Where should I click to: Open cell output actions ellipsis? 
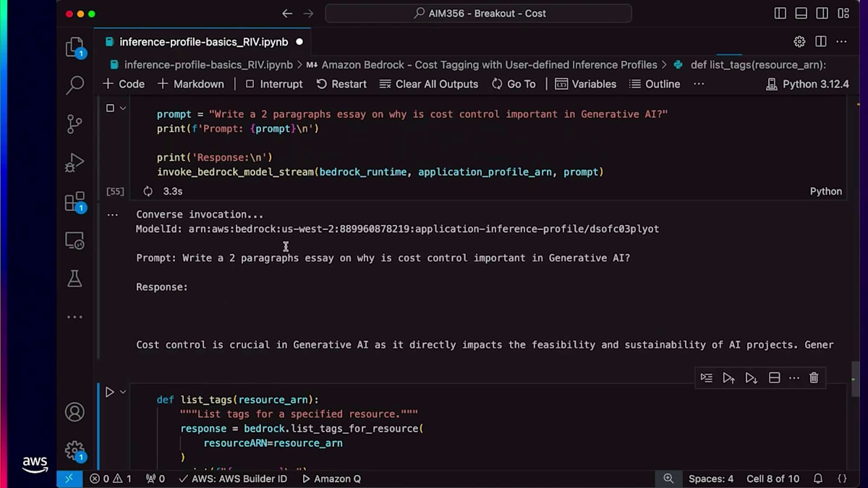click(112, 215)
